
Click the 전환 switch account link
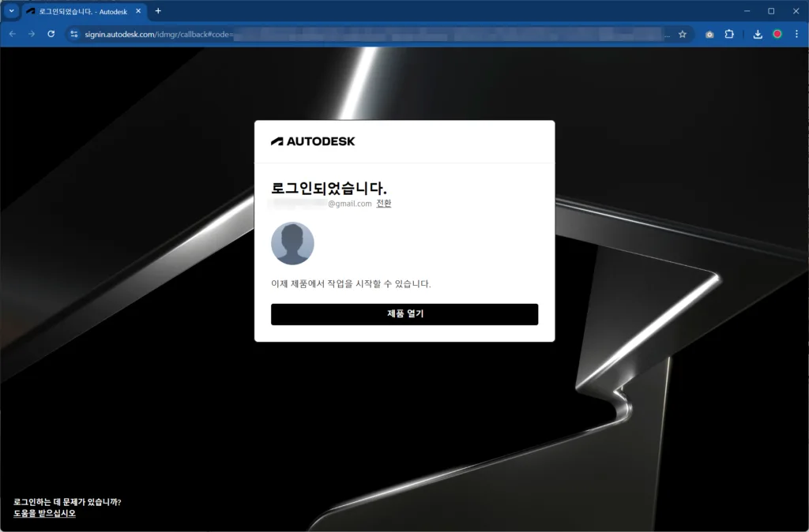pos(383,203)
